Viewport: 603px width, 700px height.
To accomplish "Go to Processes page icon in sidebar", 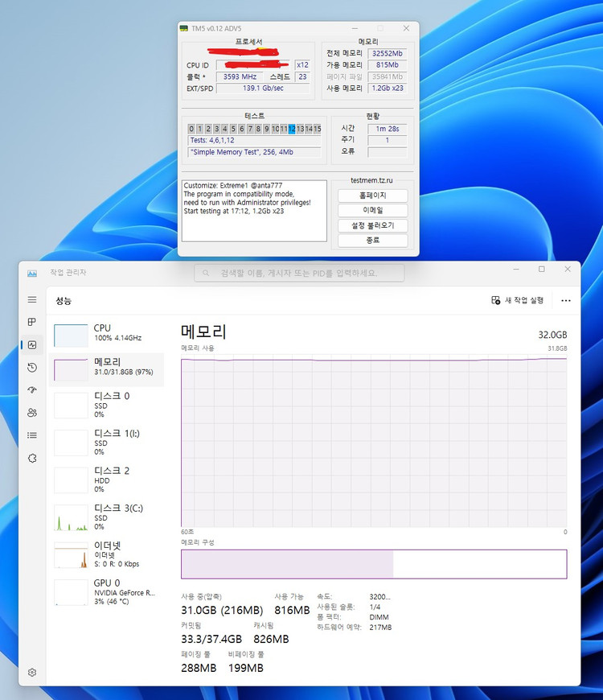I will point(32,322).
